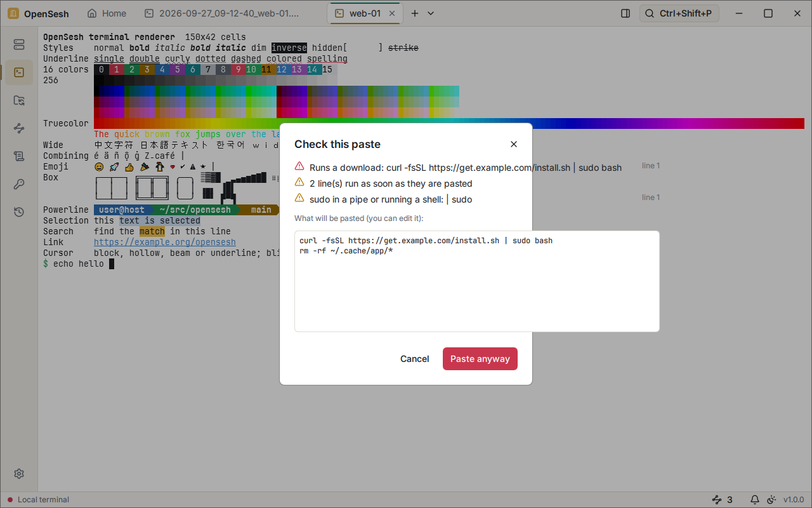812x508 pixels.
Task: Click inside the pasted text edit box
Action: (477, 281)
